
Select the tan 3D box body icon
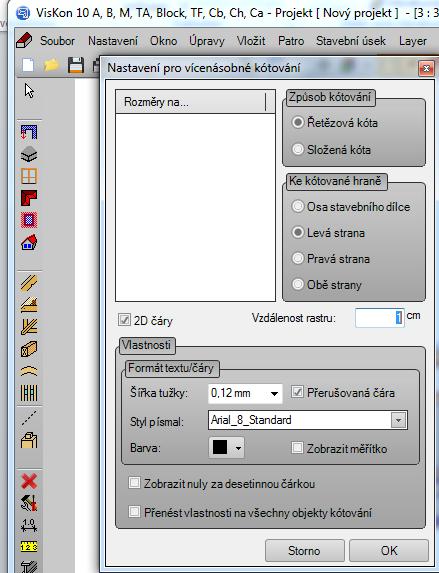[29, 440]
